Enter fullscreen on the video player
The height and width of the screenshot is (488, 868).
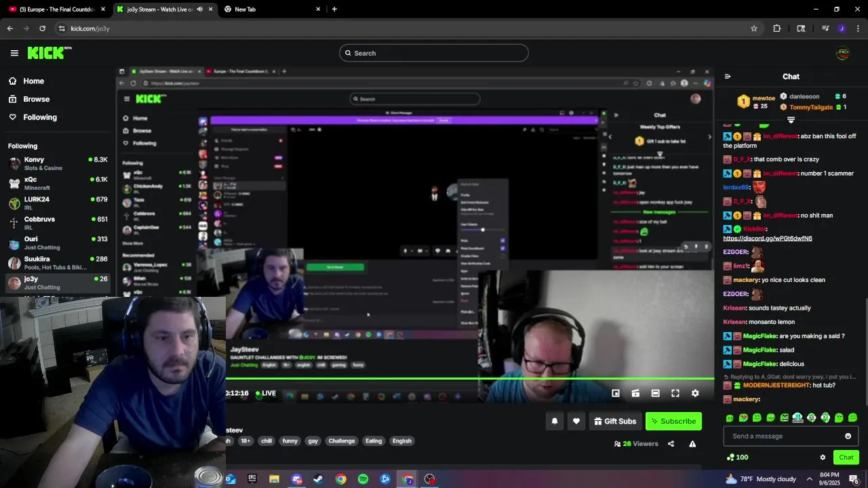click(675, 393)
